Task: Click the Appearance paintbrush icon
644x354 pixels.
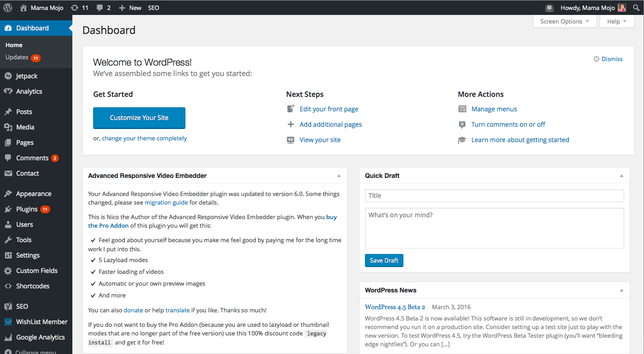Action: tap(8, 194)
